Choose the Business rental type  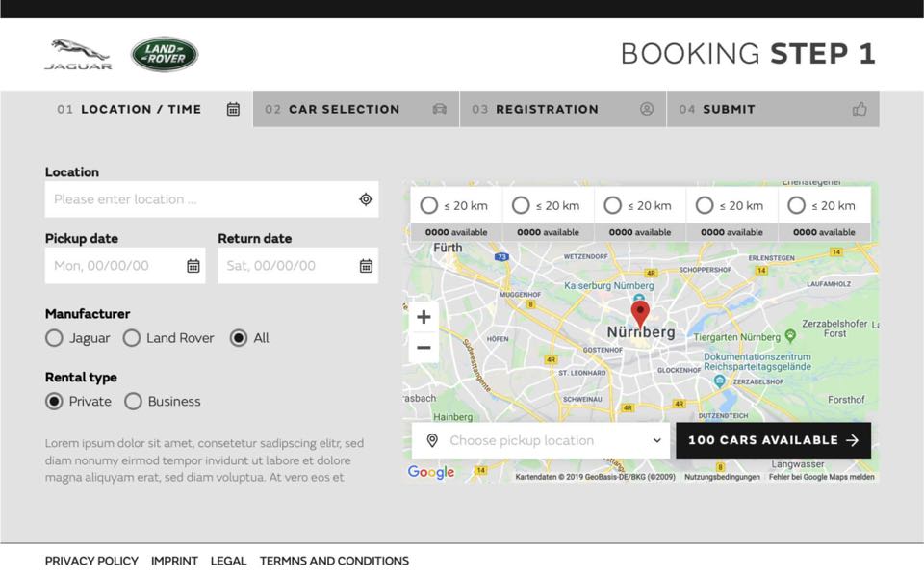[x=133, y=402]
